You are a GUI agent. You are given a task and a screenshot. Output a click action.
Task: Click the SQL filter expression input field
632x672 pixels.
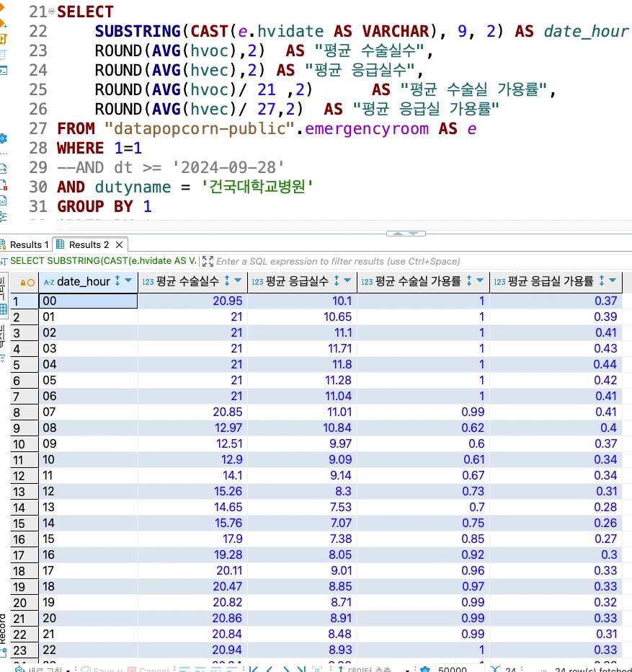pyautogui.click(x=338, y=262)
